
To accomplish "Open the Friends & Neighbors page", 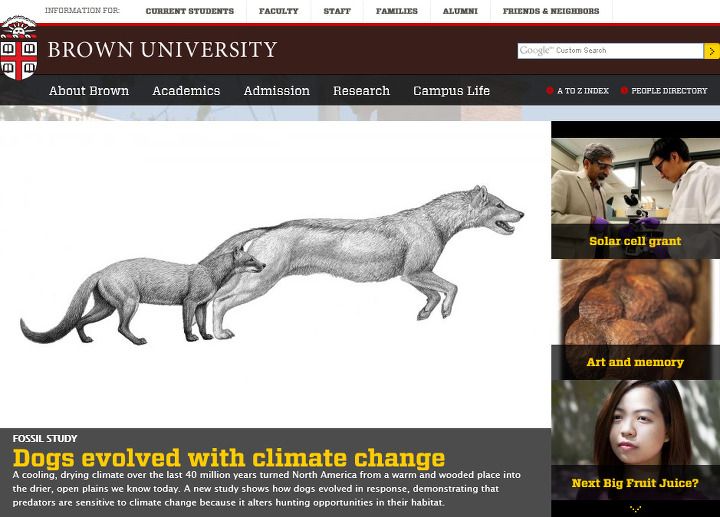I will click(551, 11).
